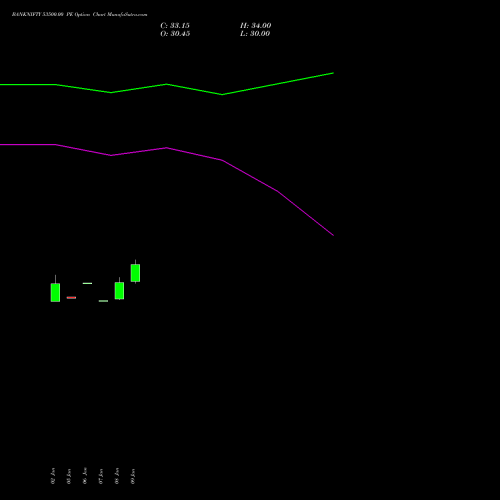The width and height of the screenshot is (500, 500).
Task: Click the '09 Jan' date axis label
Action: [x=133, y=476]
